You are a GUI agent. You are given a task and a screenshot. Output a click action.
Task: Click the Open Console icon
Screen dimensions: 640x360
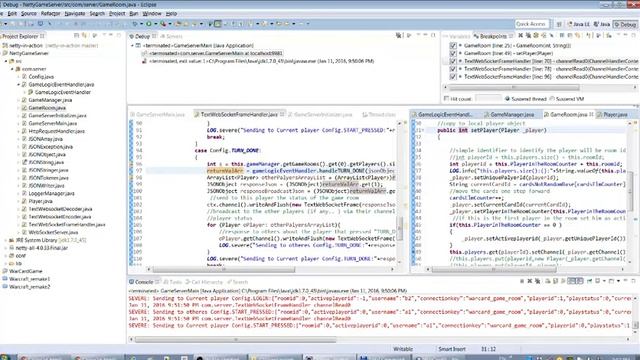click(612, 281)
